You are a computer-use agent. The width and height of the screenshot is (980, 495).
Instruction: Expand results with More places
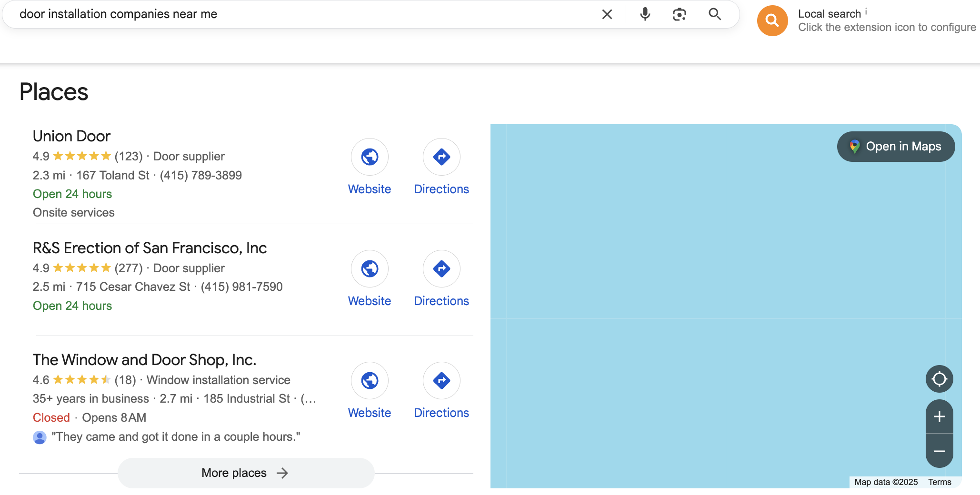[245, 473]
